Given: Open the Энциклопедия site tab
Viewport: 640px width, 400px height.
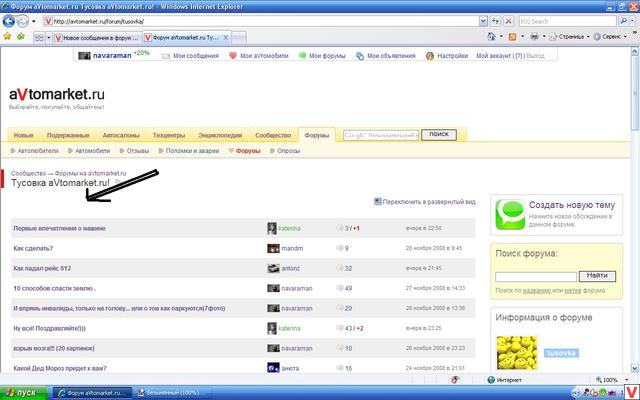Looking at the screenshot, I should [x=220, y=135].
